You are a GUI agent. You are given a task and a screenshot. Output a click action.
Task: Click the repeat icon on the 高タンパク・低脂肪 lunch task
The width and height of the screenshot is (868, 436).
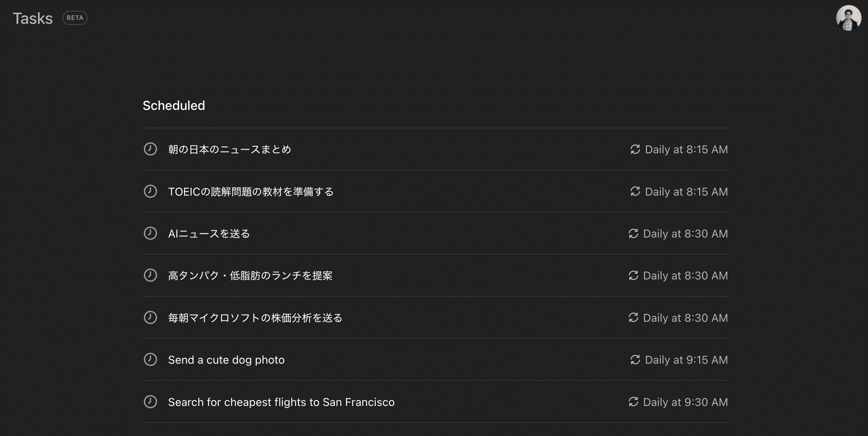[633, 275]
